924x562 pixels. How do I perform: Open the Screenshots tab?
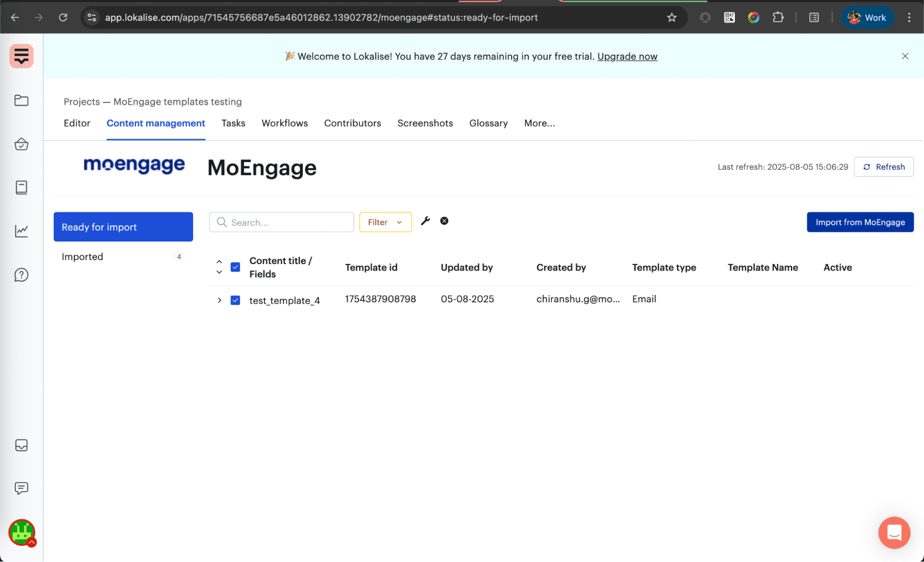[425, 123]
